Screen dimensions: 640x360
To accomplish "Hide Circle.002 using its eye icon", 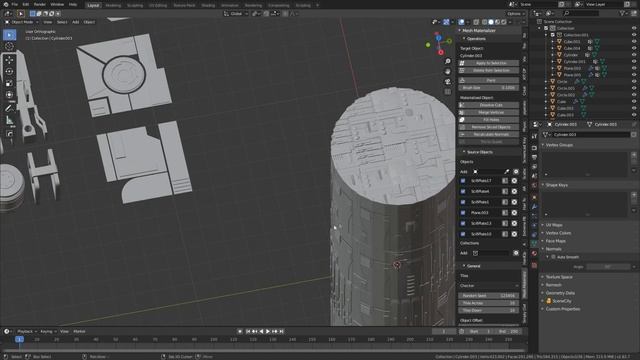I will click(x=634, y=95).
